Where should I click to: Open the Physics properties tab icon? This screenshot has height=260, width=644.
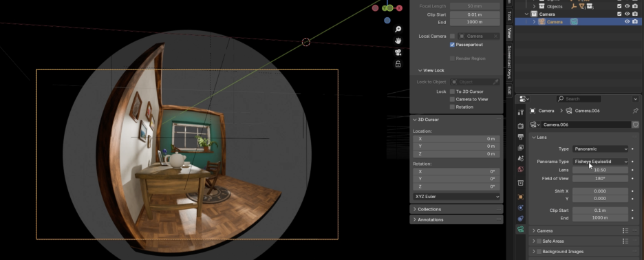521,208
